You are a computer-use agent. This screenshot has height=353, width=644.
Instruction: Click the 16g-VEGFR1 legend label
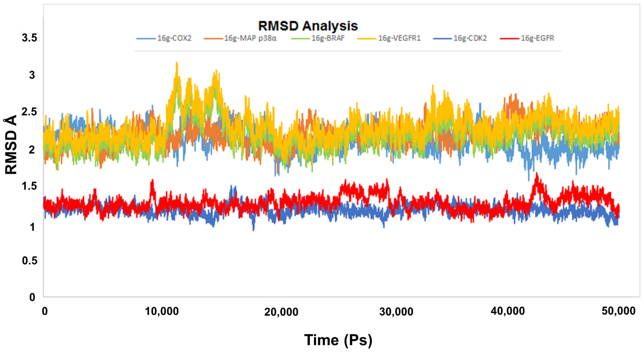click(399, 38)
